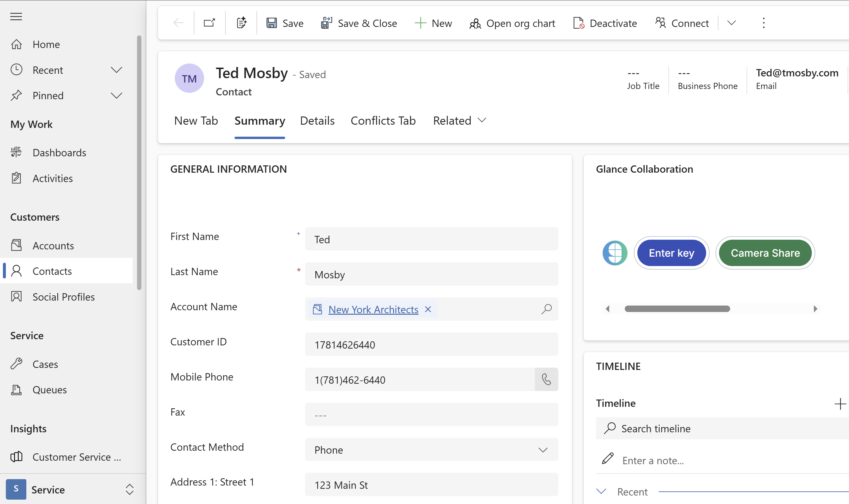Click the form assistant sparkle icon

(241, 23)
